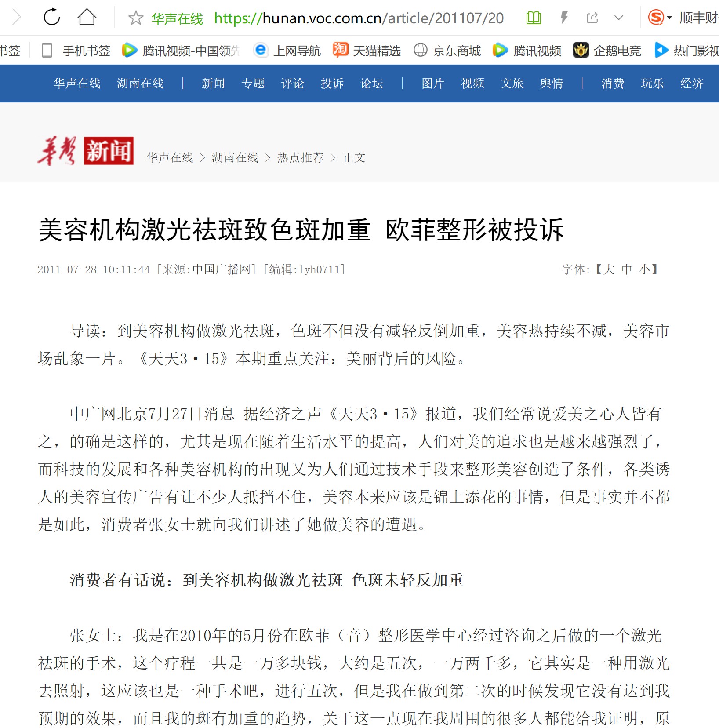
Task: Open 京东商城 bookmark
Action: (447, 51)
